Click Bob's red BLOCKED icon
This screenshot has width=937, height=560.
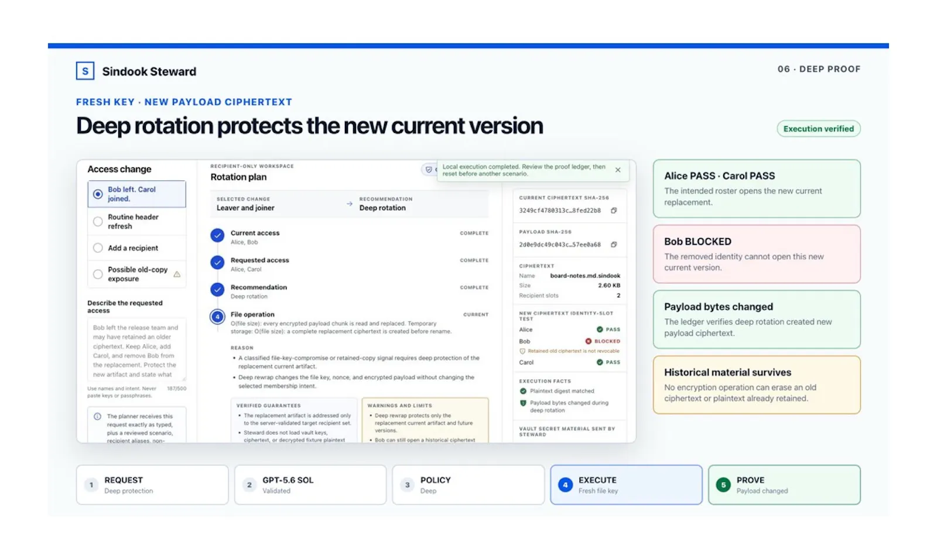click(589, 341)
